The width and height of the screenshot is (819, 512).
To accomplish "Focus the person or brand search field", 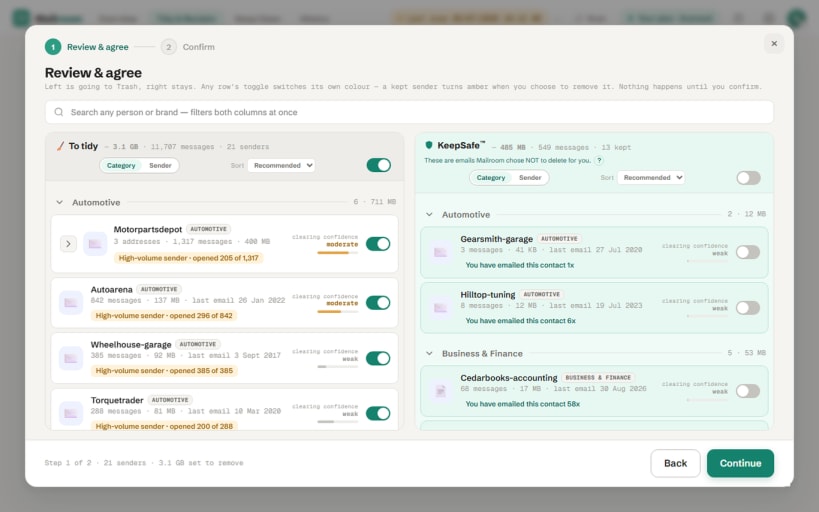I will (x=409, y=112).
